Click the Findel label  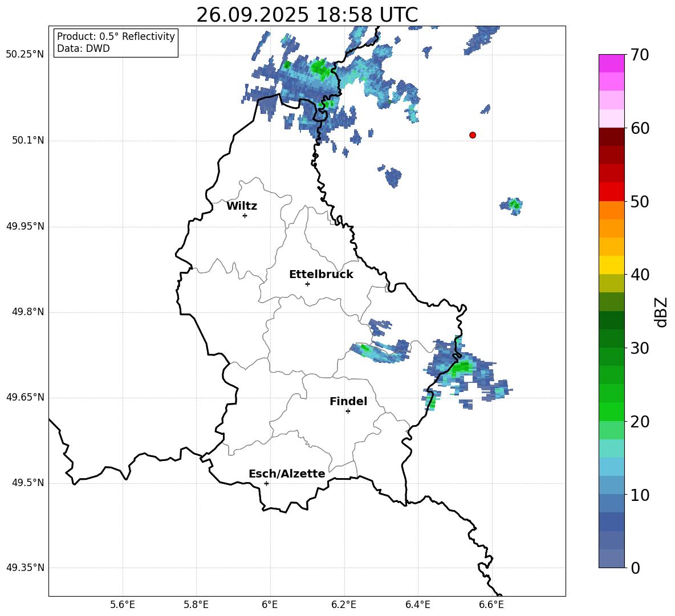(348, 401)
